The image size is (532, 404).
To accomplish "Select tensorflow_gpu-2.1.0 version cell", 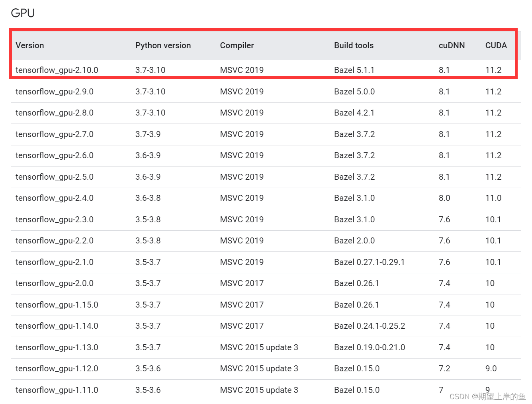I will [x=55, y=262].
